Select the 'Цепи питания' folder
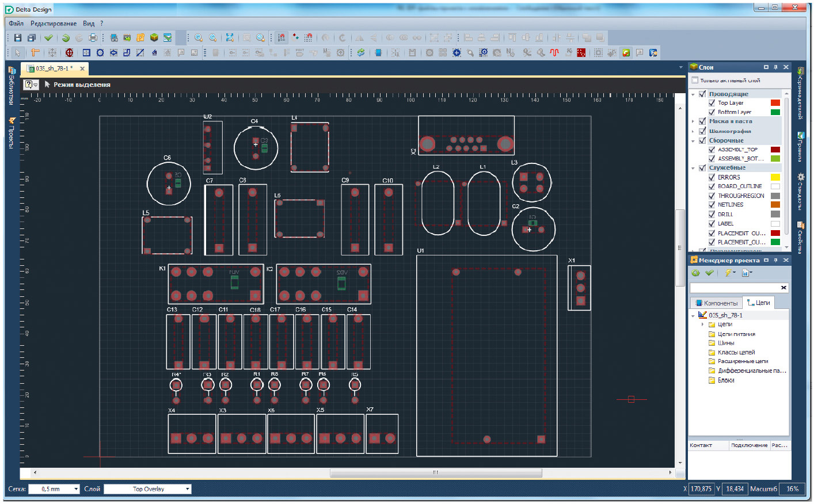This screenshot has height=504, width=814. coord(736,334)
